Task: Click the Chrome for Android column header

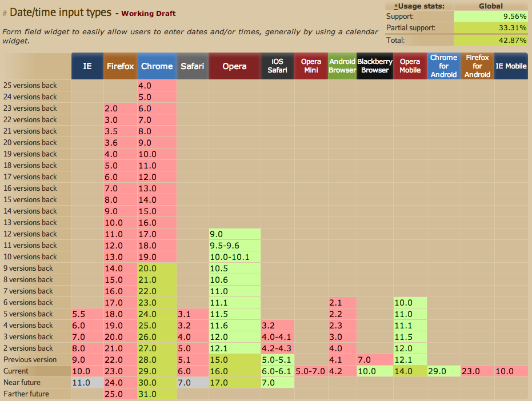Action: [444, 66]
